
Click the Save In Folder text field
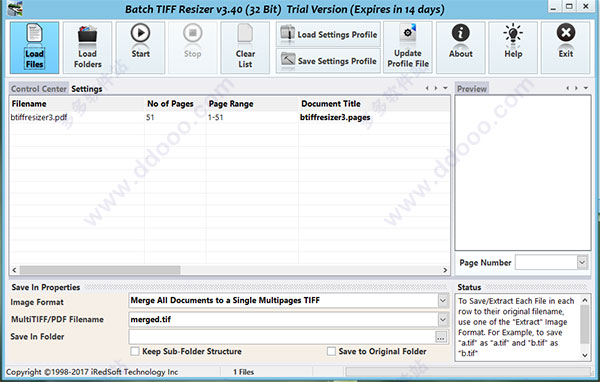pos(282,337)
